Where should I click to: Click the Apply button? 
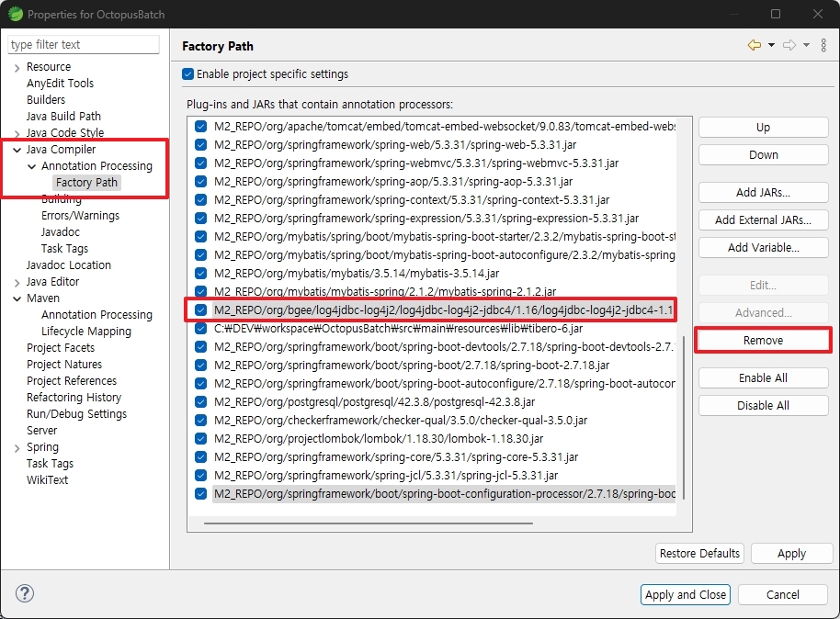(x=792, y=553)
